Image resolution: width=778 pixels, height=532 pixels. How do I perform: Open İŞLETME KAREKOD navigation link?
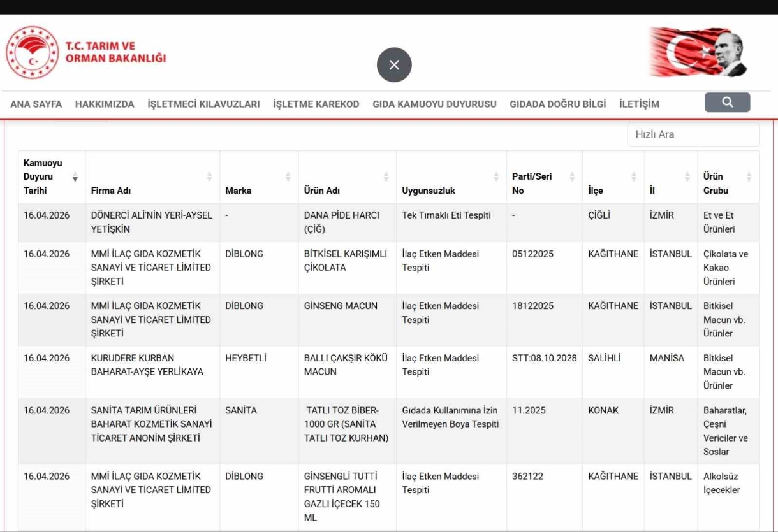pos(316,104)
